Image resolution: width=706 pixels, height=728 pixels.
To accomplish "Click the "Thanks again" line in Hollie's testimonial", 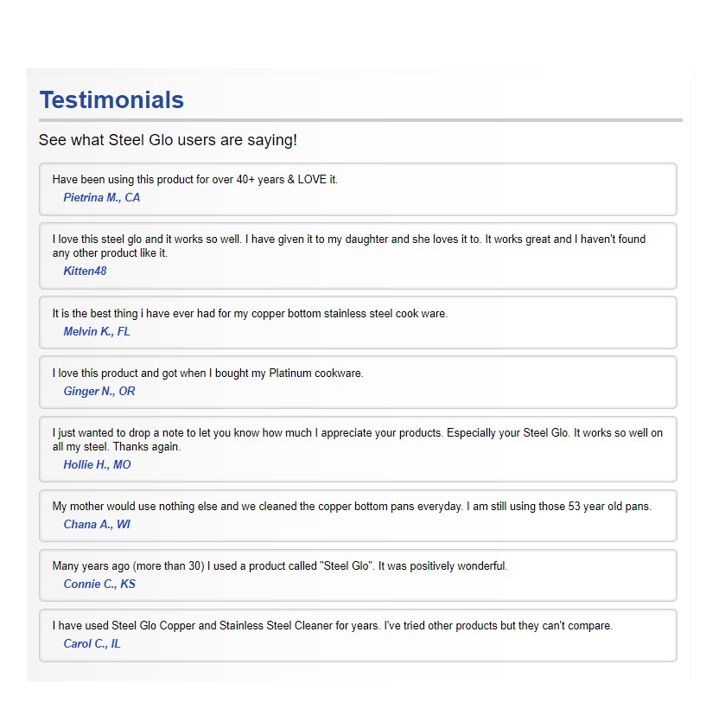I will coord(117,447).
